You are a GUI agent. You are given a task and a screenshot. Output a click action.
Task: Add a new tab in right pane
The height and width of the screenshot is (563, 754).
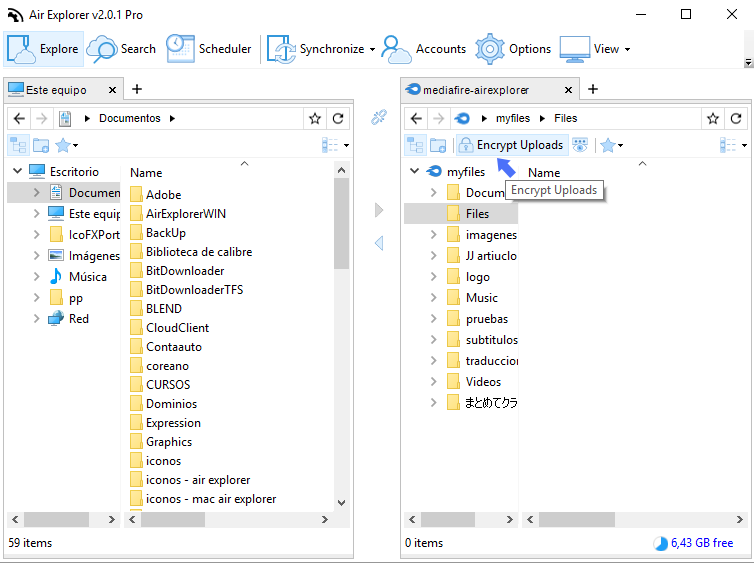click(x=593, y=89)
